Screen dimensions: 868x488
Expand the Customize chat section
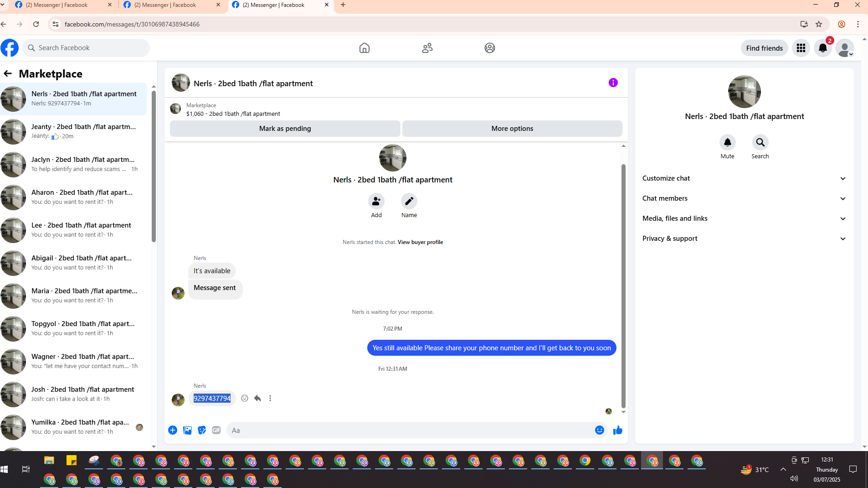(x=744, y=178)
